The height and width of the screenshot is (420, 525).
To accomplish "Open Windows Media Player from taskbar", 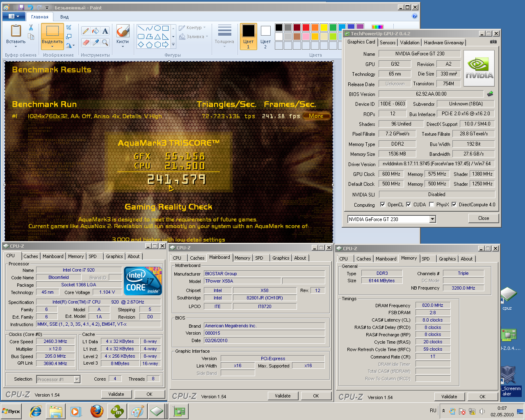I will click(x=75, y=411).
